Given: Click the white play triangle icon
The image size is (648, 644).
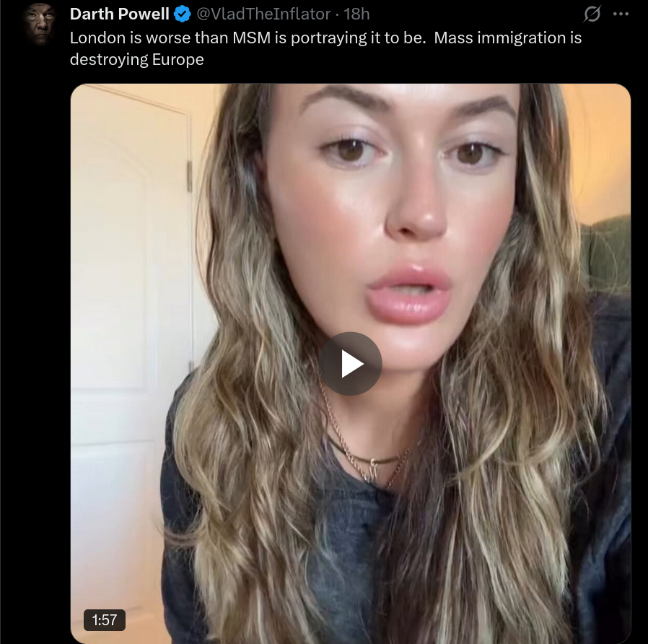Looking at the screenshot, I should [x=352, y=364].
